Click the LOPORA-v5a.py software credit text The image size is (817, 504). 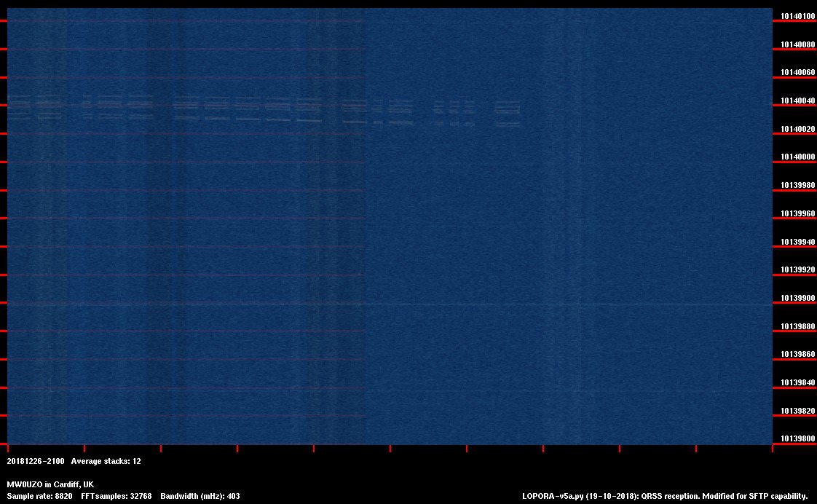pos(665,496)
